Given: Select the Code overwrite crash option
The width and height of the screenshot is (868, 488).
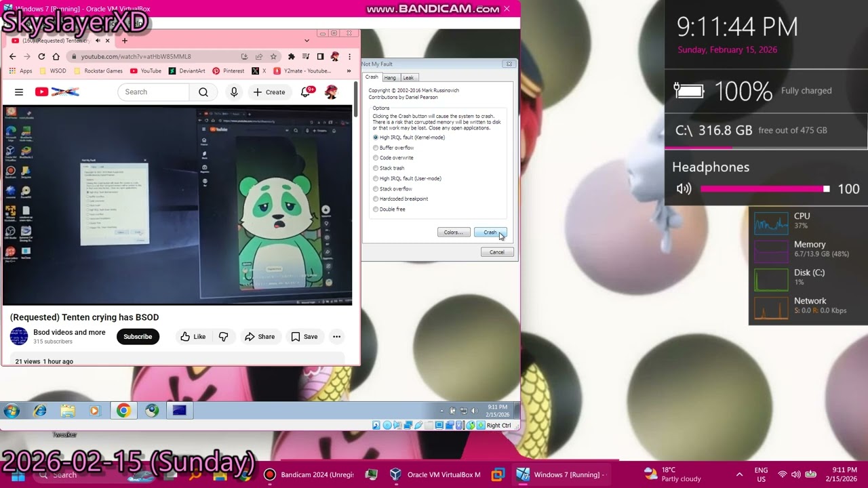Looking at the screenshot, I should (x=393, y=158).
